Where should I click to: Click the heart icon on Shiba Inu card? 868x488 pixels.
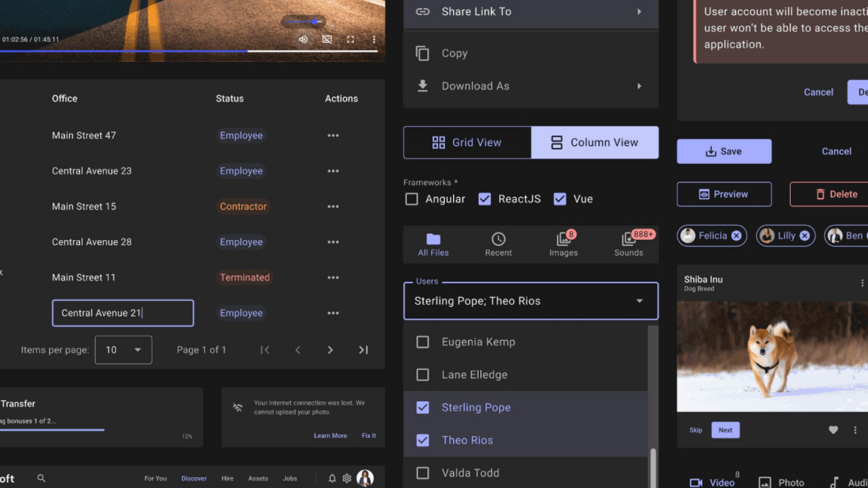(x=833, y=430)
